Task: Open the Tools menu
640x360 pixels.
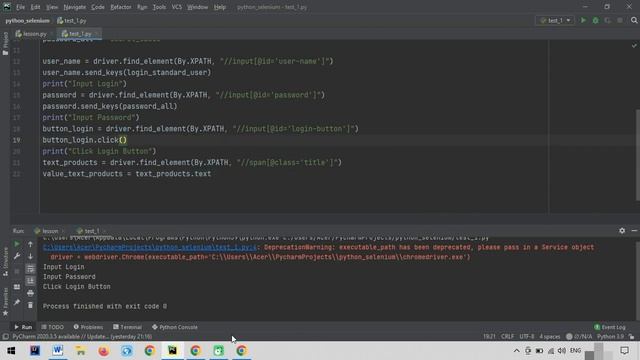Action: [x=159, y=7]
